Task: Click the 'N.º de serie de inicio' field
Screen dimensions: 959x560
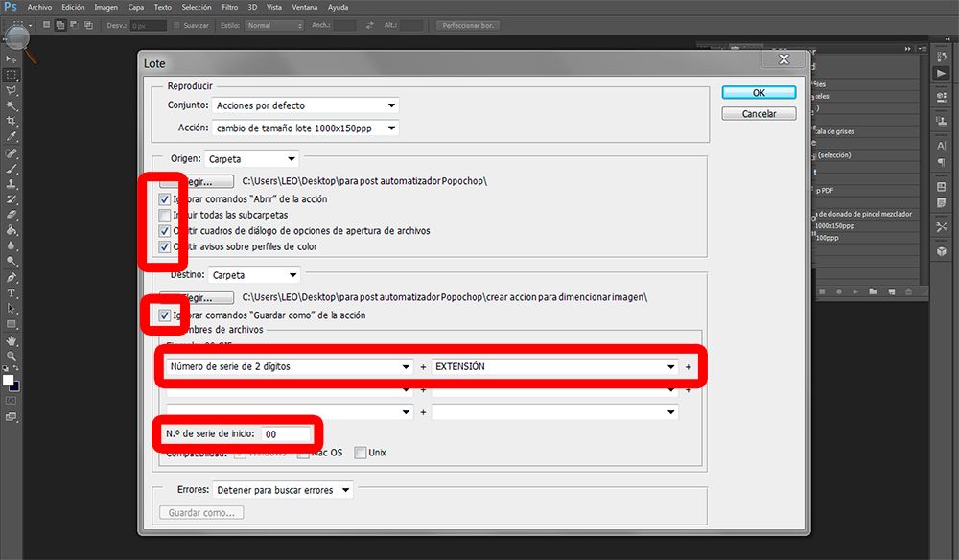Action: (286, 434)
